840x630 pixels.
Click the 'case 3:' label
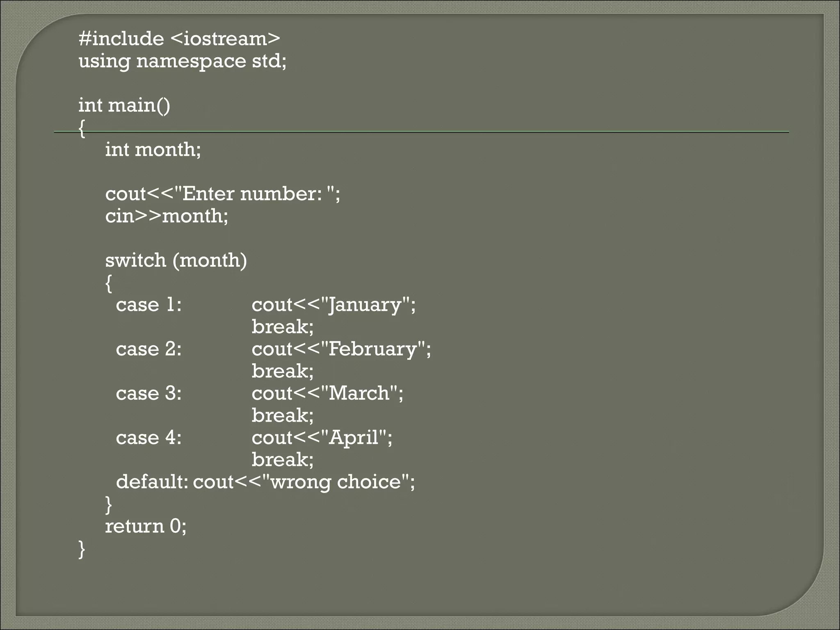(x=148, y=393)
